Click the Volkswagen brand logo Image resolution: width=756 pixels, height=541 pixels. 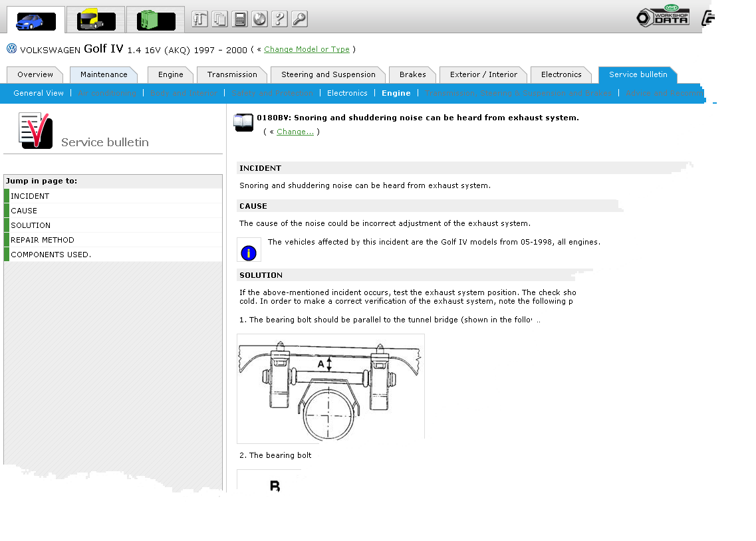tap(11, 49)
